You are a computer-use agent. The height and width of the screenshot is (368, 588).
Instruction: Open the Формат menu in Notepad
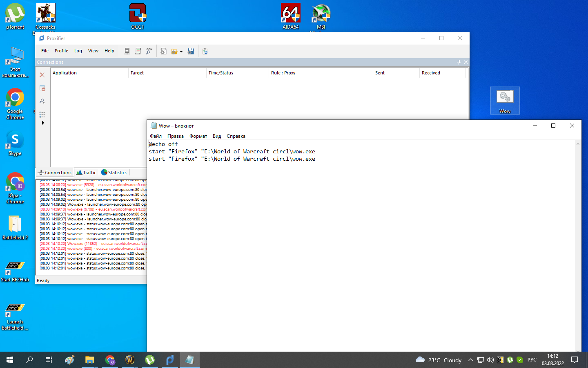[198, 136]
